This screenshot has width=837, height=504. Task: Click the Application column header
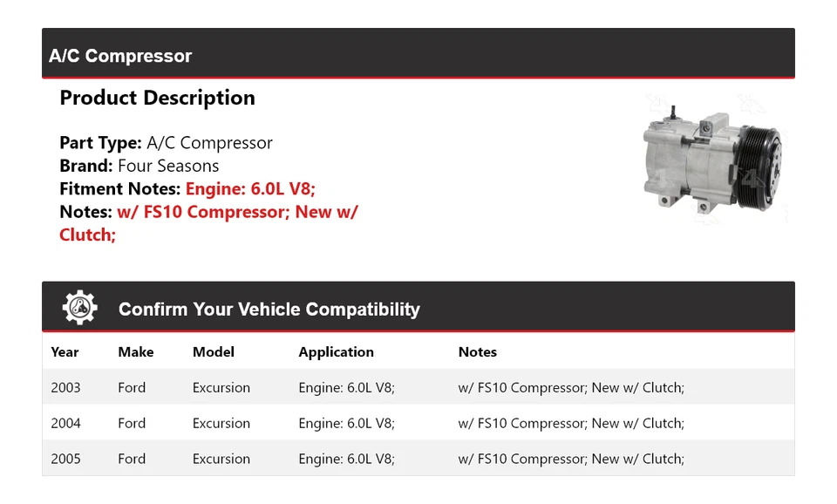pos(336,351)
